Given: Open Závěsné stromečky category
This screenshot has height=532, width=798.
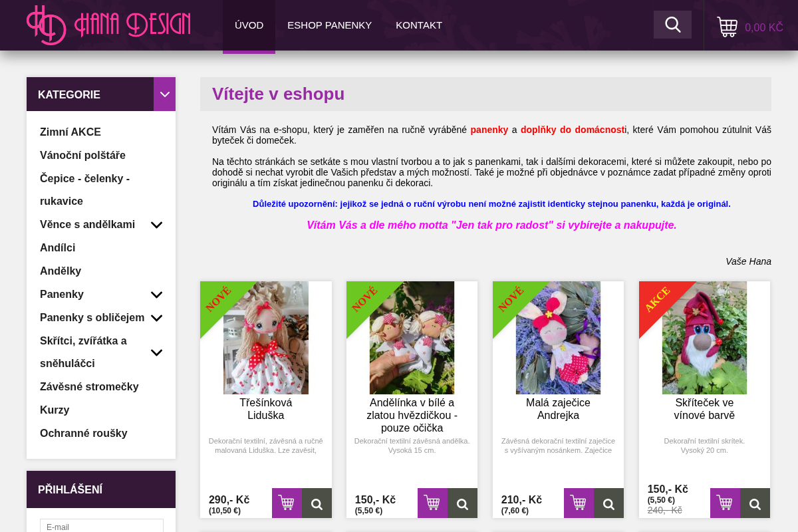Looking at the screenshot, I should point(89,387).
